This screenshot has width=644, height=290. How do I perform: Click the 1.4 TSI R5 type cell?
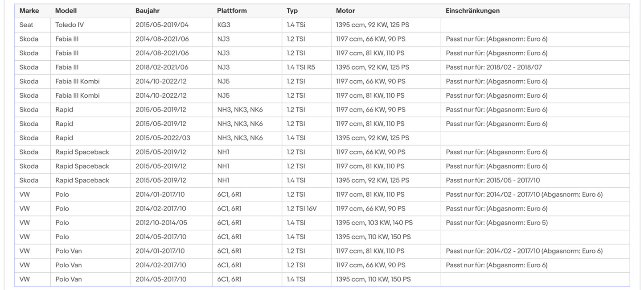[301, 67]
